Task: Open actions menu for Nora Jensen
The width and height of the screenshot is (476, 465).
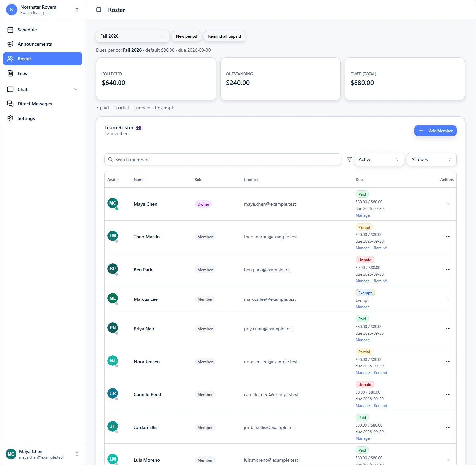Action: tap(448, 362)
